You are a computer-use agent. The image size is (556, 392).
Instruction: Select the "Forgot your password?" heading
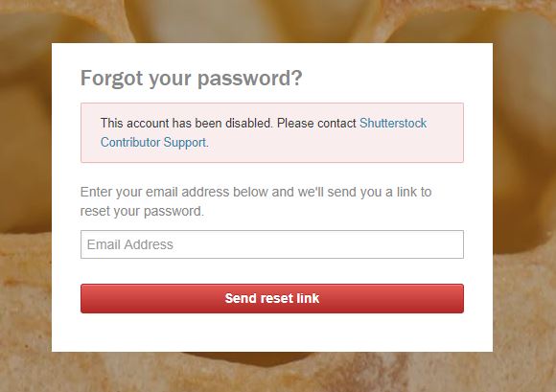[192, 78]
